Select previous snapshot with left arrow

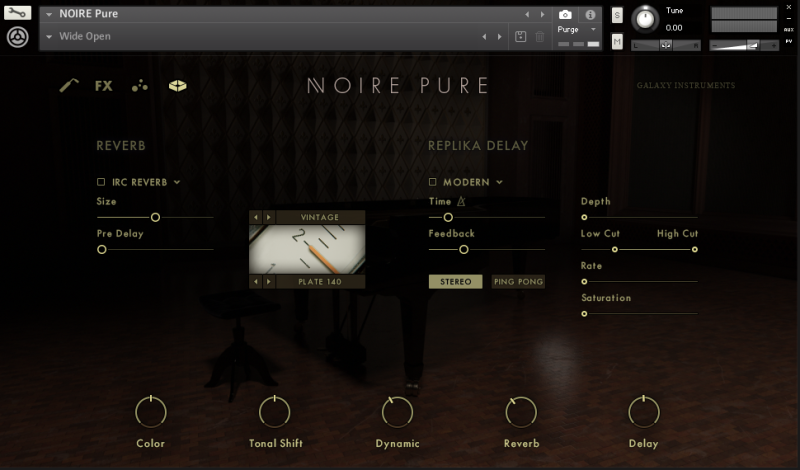tap(484, 37)
